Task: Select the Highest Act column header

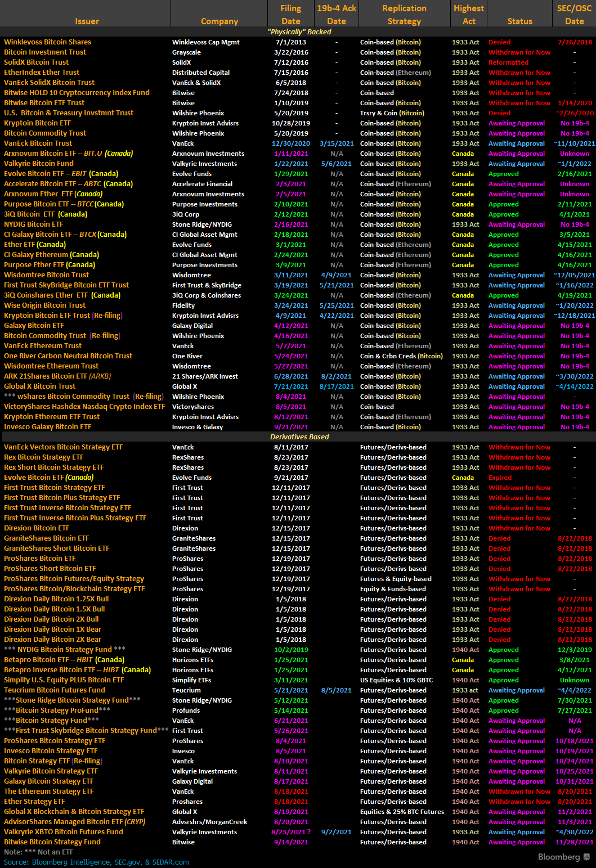Action: click(469, 15)
